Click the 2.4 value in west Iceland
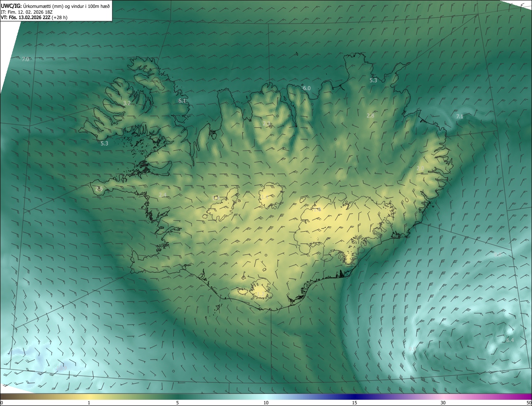532x406 pixels. tap(163, 195)
